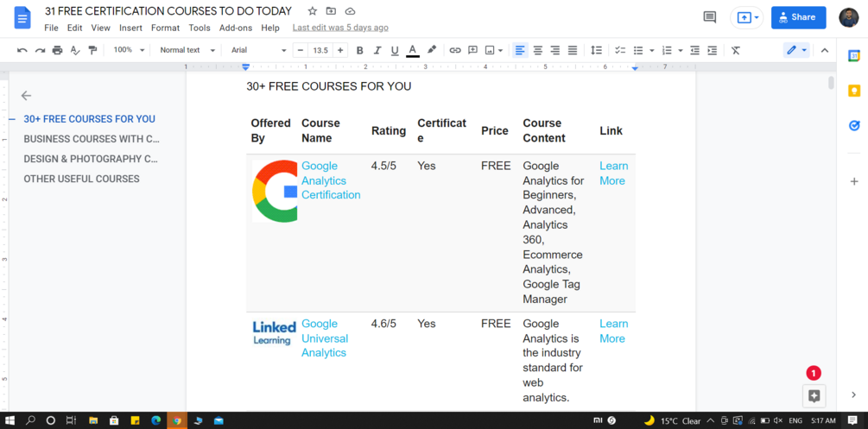Open the 100% zoom dropdown

pyautogui.click(x=129, y=50)
